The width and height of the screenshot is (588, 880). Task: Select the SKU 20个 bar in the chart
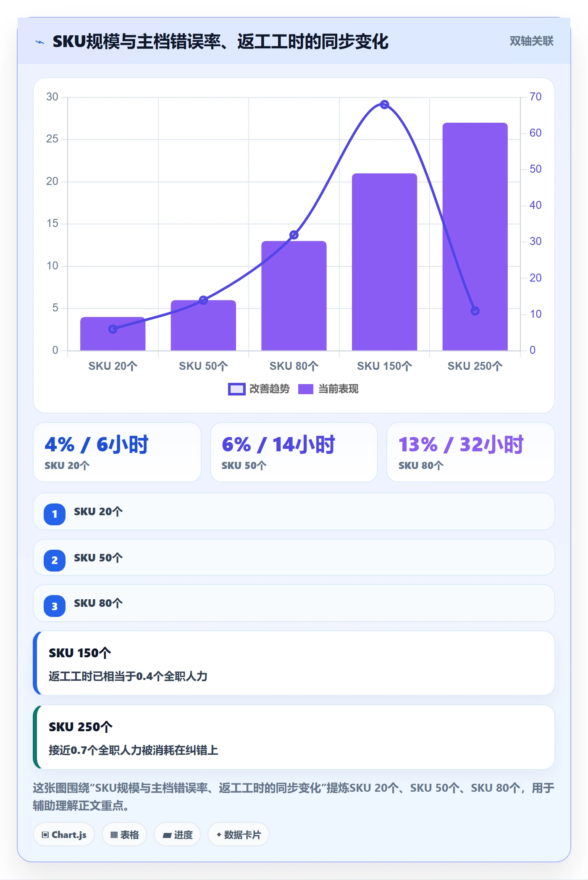tap(113, 334)
